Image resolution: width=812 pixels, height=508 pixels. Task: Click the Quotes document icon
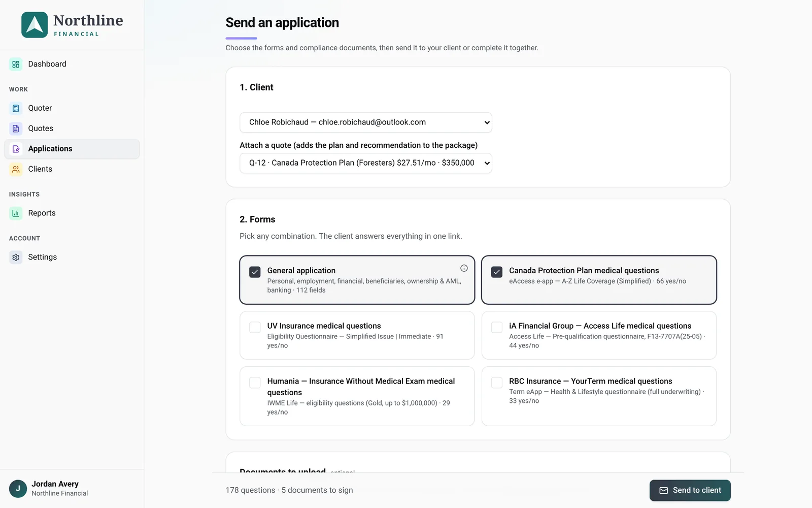16,129
